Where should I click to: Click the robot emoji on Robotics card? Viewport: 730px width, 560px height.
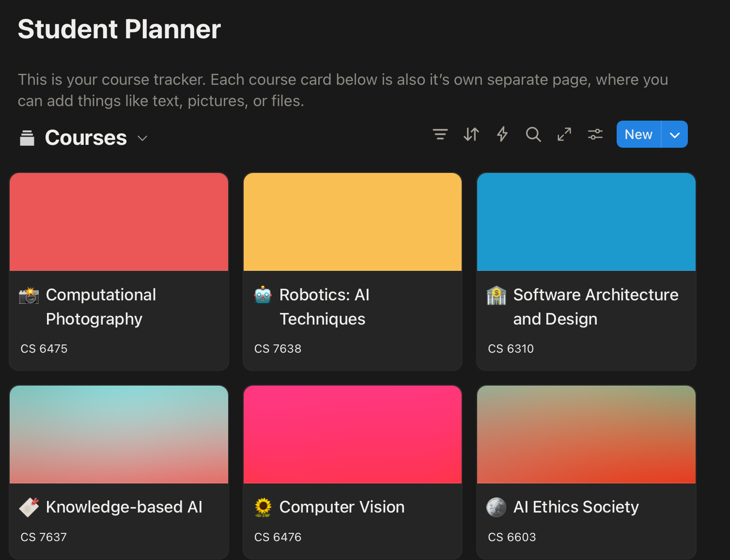point(263,295)
